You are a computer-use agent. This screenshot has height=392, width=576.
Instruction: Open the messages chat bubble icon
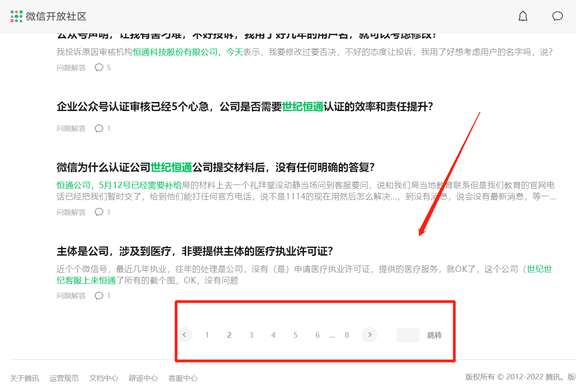557,16
